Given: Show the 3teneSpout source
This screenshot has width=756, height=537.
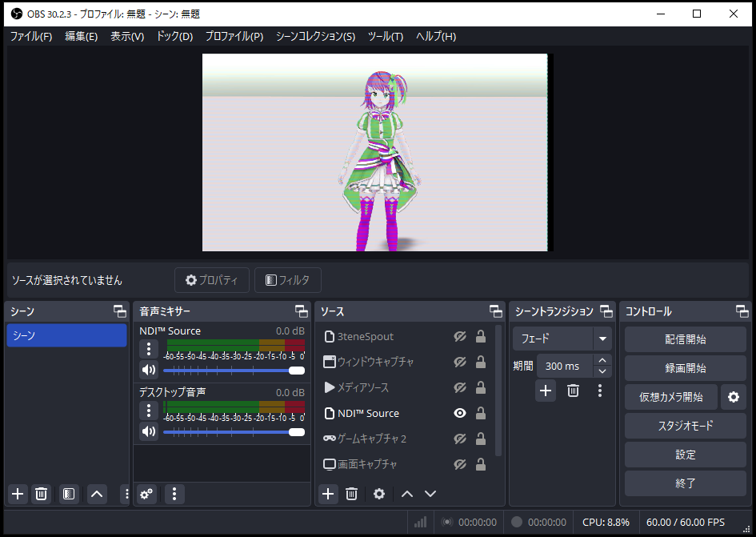Looking at the screenshot, I should [x=460, y=336].
